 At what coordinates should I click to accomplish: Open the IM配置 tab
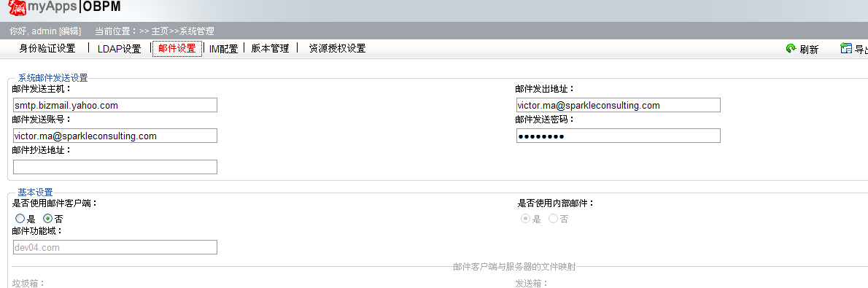click(x=224, y=49)
